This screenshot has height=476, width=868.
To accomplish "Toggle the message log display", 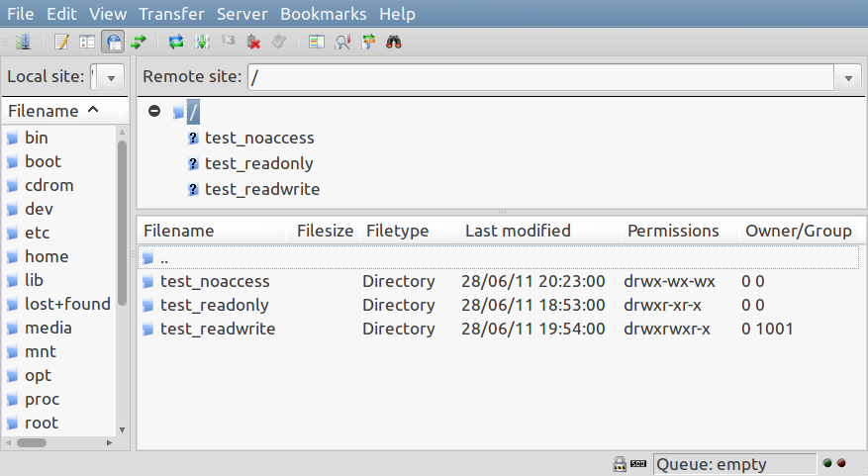I will (x=61, y=42).
